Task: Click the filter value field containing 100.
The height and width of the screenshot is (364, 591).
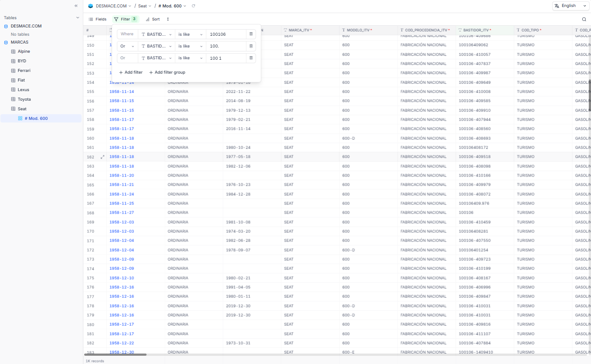Action: coord(226,46)
